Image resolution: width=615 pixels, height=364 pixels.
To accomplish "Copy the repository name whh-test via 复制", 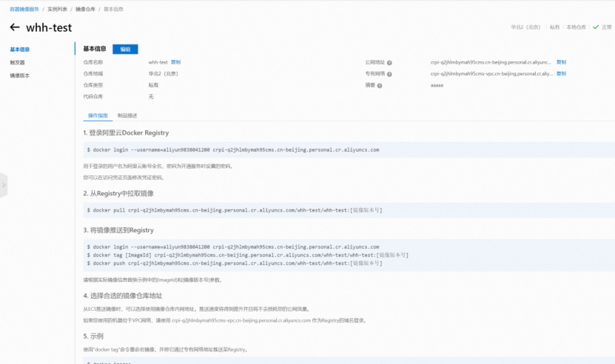I will (x=175, y=62).
